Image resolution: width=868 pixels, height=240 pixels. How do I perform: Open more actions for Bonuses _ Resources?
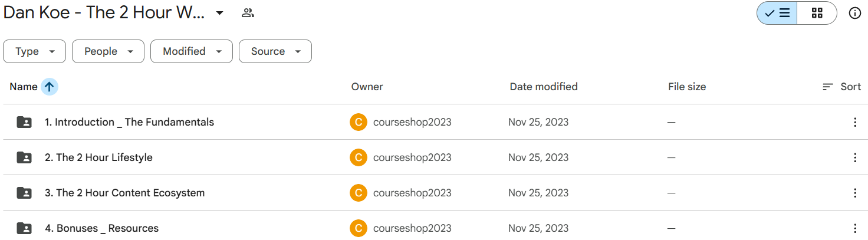pyautogui.click(x=854, y=228)
